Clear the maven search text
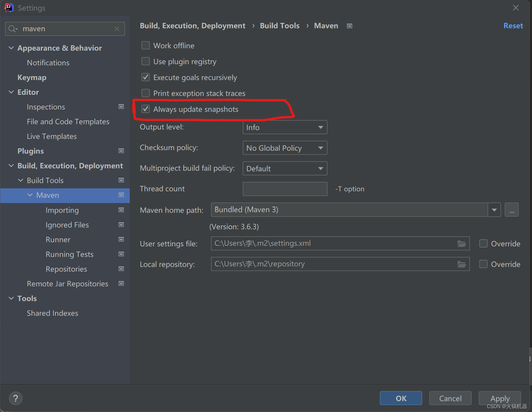 tap(117, 29)
